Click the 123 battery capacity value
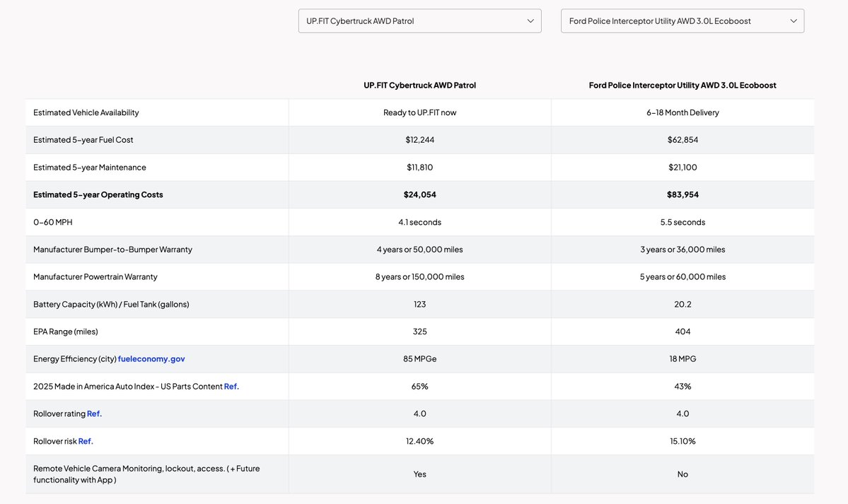Viewport: 848px width, 504px height. [x=419, y=304]
